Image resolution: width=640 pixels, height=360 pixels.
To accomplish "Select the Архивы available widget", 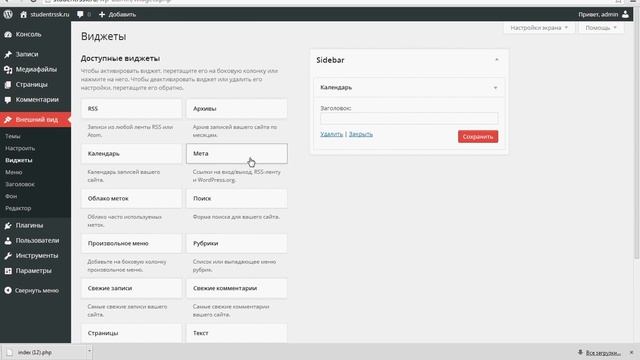I will (x=237, y=109).
